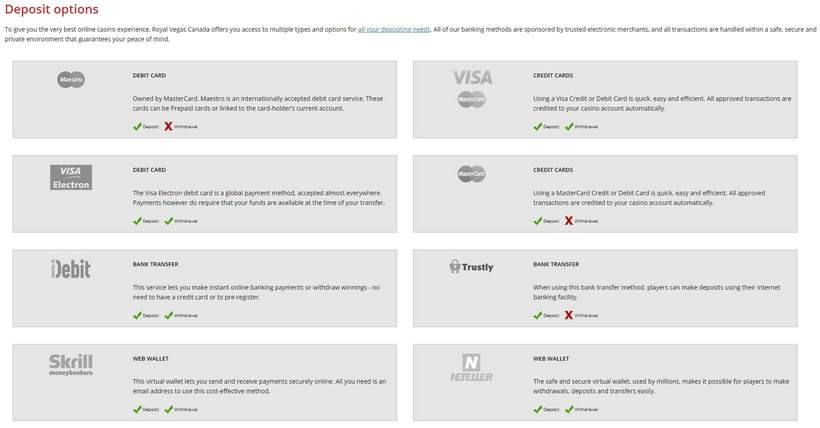Viewport: 820px width, 428px height.
Task: Click the Neteller WEB WALLET title
Action: tap(551, 358)
